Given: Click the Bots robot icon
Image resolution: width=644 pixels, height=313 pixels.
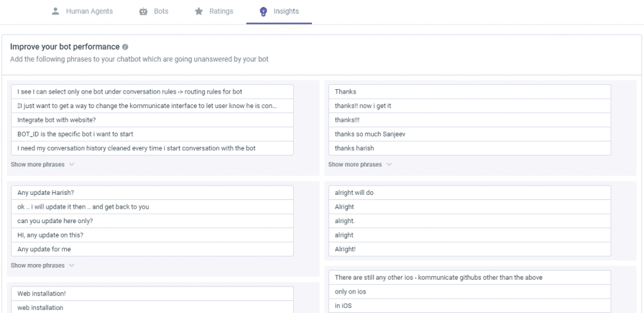Looking at the screenshot, I should (x=143, y=11).
